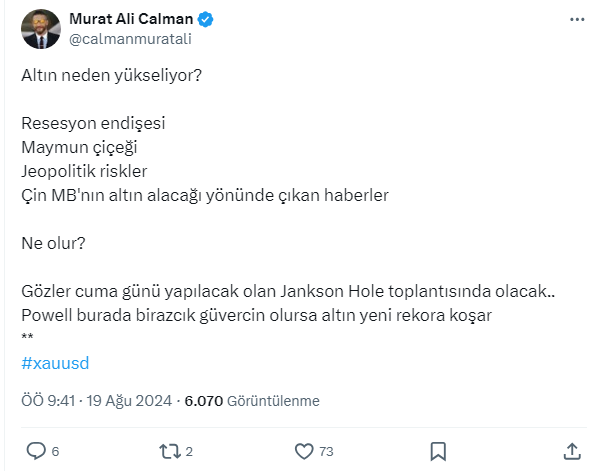Click the reply count 6
The width and height of the screenshot is (601, 471).
click(55, 451)
